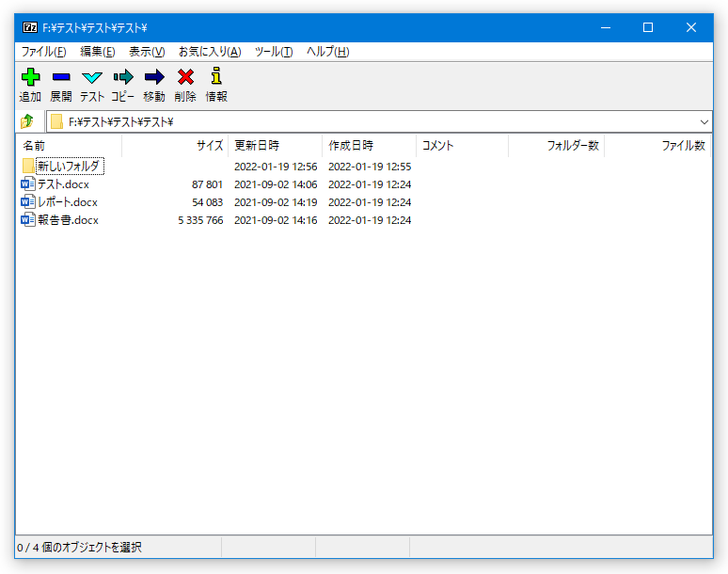The width and height of the screenshot is (728, 574).
Task: Click the フォルダー数 column header
Action: pyautogui.click(x=556, y=146)
